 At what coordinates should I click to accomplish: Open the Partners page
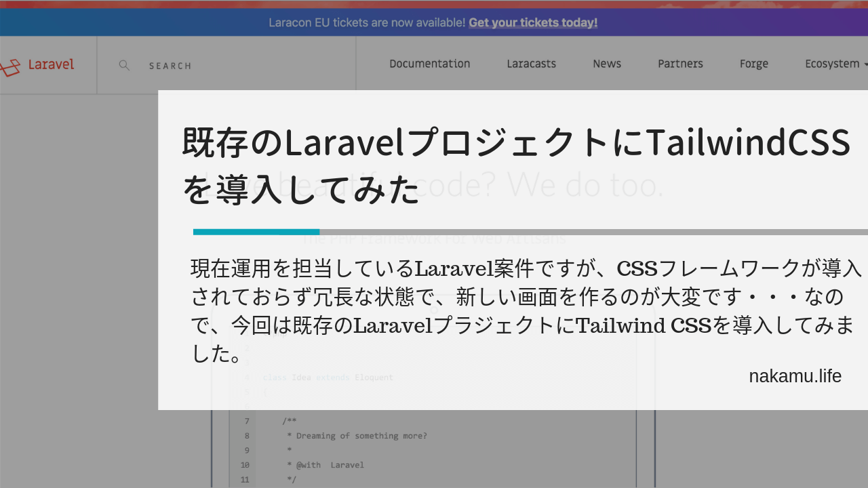click(x=680, y=64)
